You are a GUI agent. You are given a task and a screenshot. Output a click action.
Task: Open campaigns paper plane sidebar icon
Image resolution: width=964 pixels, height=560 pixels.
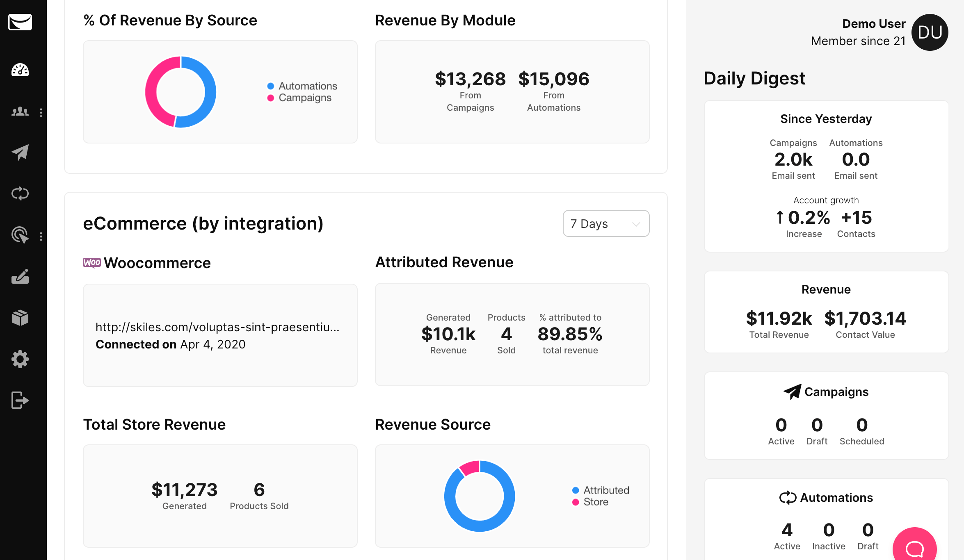pyautogui.click(x=20, y=153)
